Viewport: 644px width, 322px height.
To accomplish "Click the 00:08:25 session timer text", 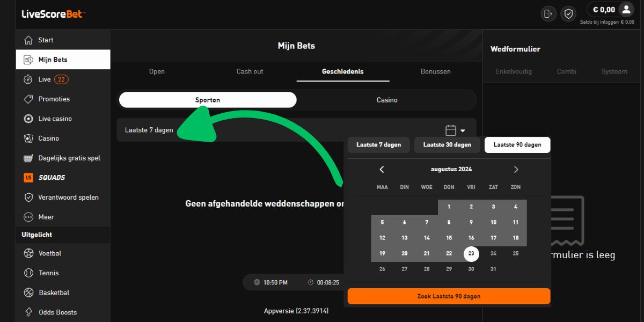I will 328,282.
